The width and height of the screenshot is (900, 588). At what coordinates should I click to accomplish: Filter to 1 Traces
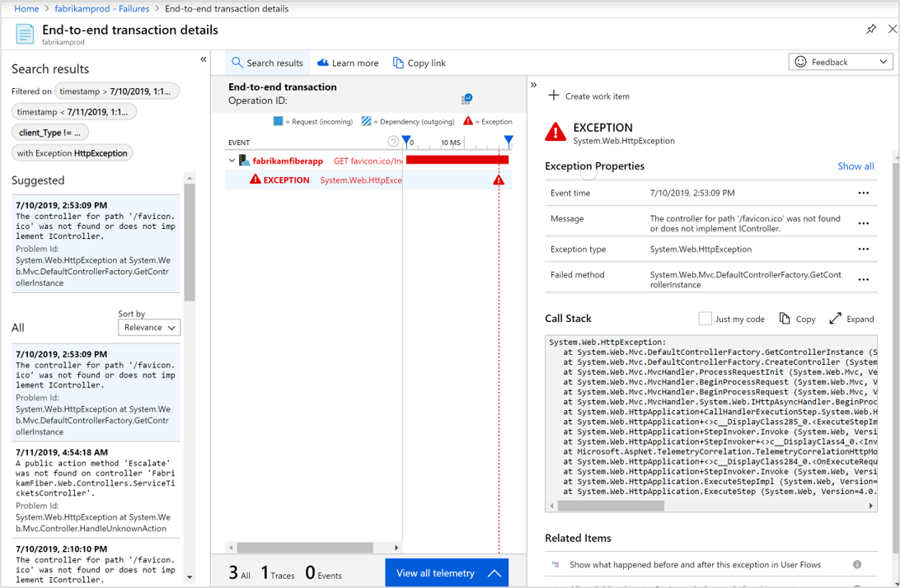point(277,572)
